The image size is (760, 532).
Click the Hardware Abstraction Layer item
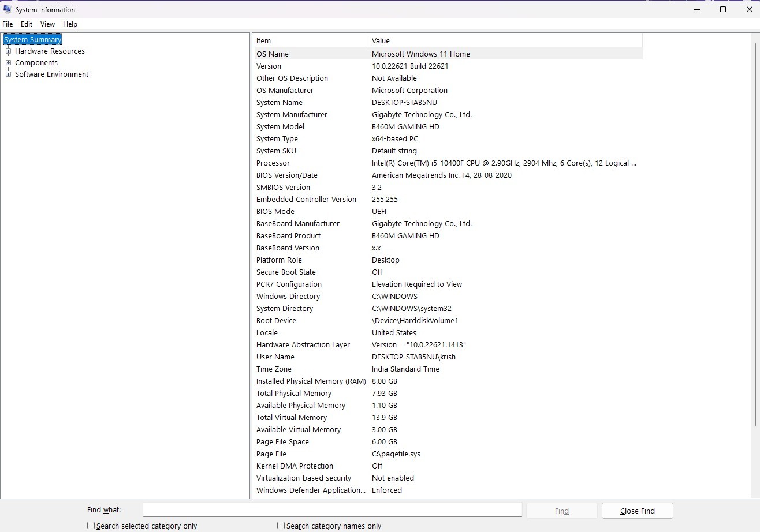(x=303, y=345)
